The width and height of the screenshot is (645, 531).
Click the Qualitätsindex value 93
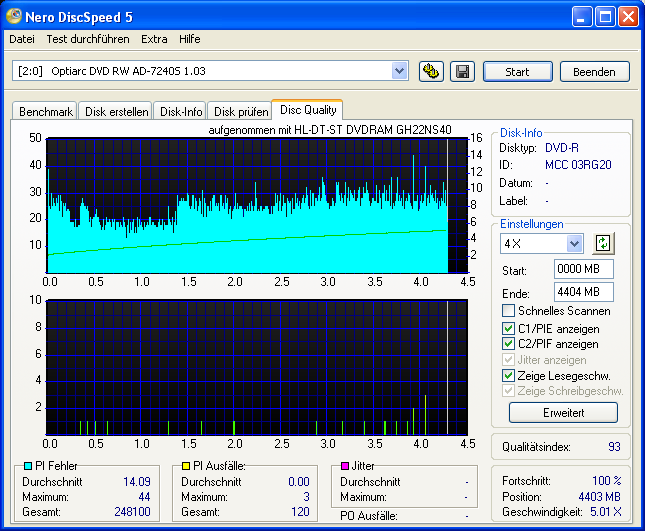click(614, 447)
